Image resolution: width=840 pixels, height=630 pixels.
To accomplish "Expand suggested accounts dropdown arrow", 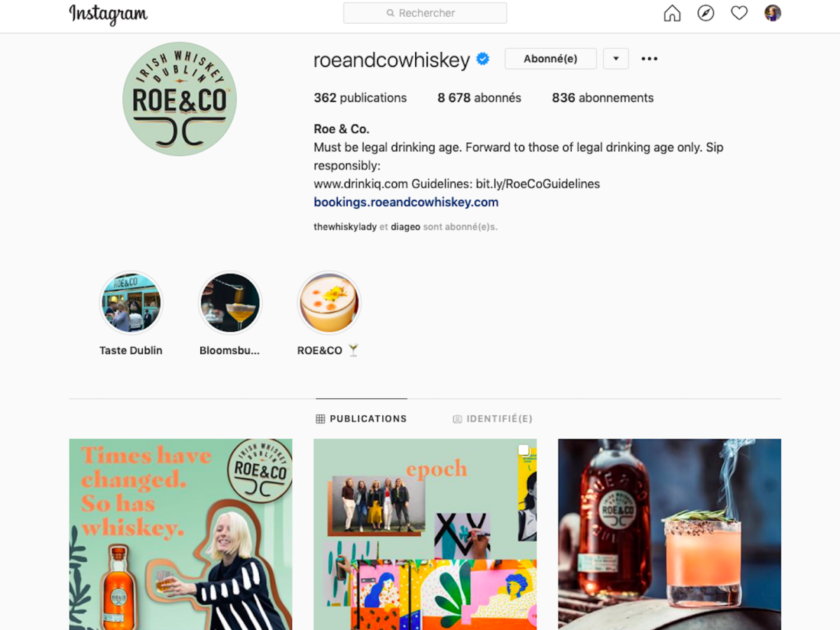I will click(616, 59).
